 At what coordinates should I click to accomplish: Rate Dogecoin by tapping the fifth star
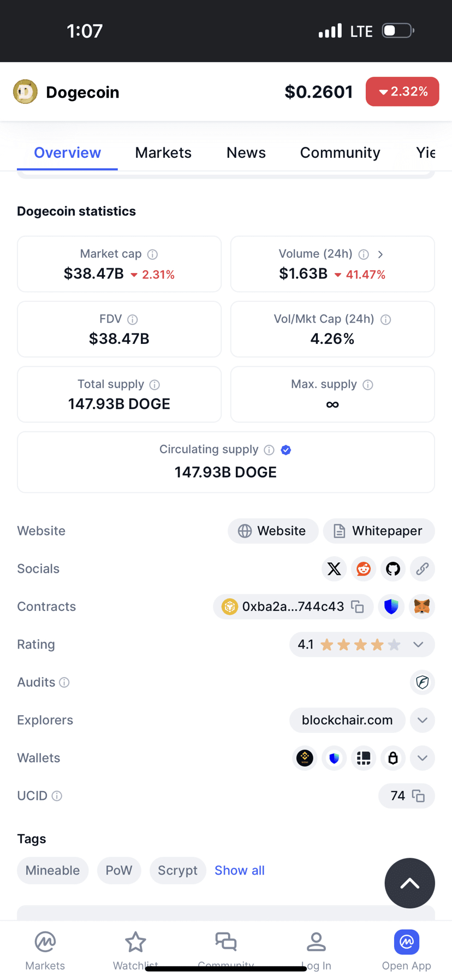coord(394,644)
